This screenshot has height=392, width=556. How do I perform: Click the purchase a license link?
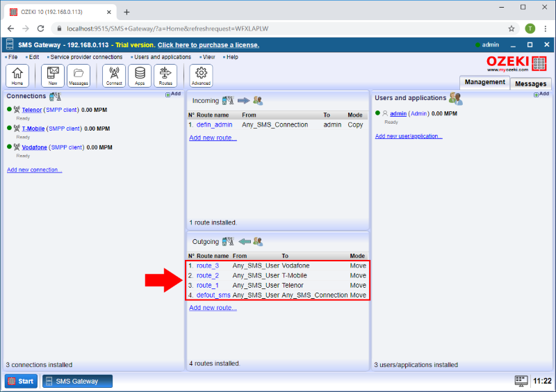208,45
